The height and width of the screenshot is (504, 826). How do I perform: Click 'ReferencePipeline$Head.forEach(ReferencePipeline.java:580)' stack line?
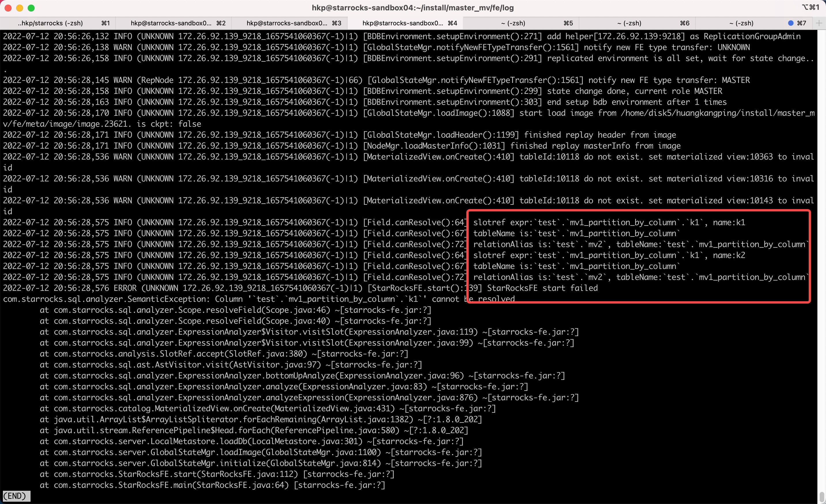click(x=254, y=430)
